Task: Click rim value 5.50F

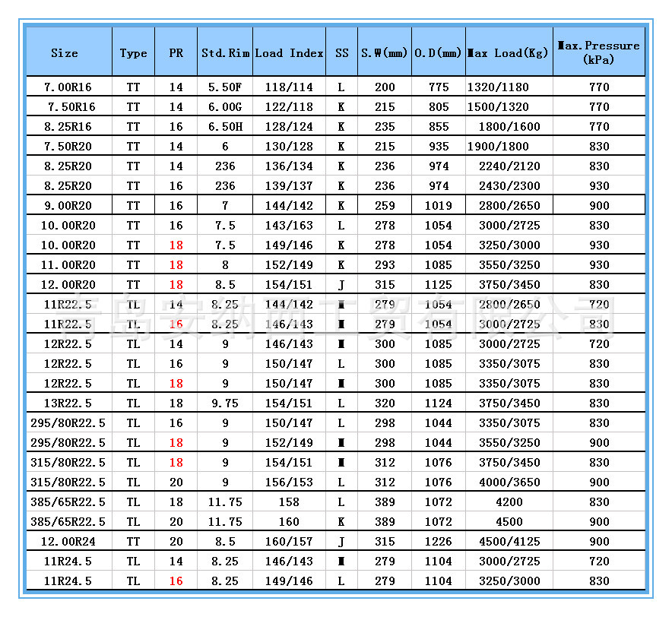Action: click(x=225, y=87)
